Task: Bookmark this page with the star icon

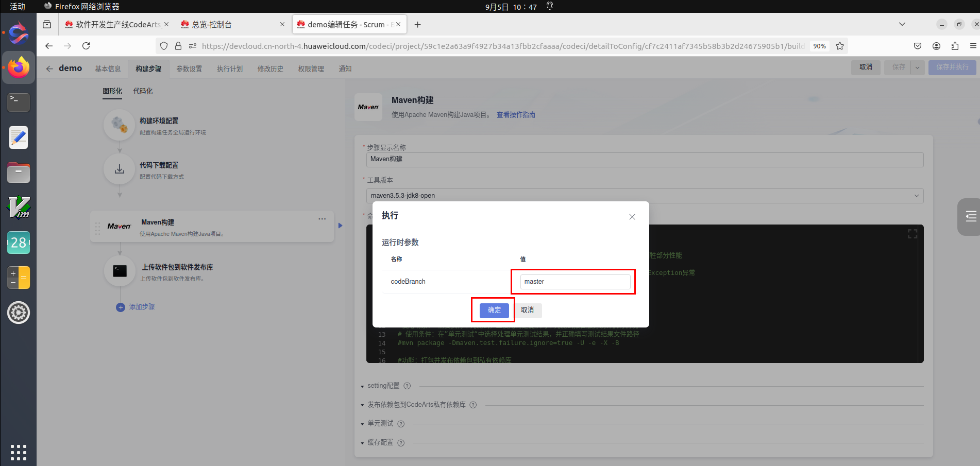Action: (840, 46)
